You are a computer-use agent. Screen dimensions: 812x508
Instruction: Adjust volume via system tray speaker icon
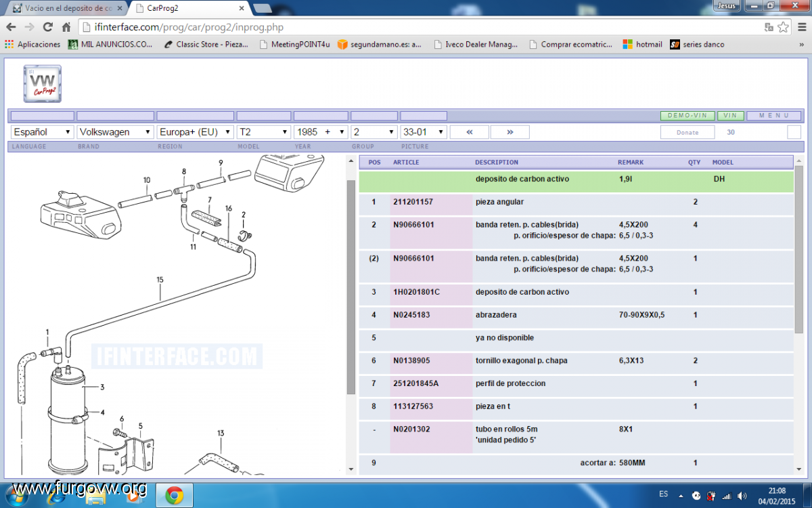click(742, 496)
